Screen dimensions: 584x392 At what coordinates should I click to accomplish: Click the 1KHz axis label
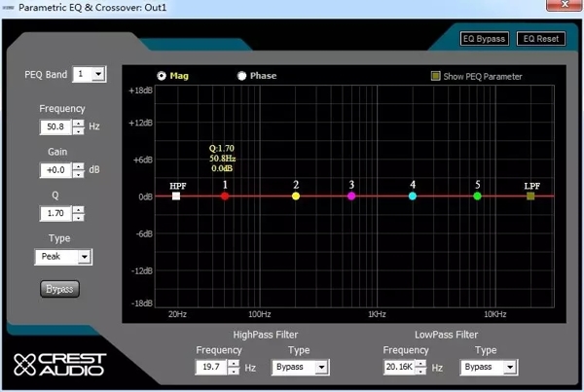(x=377, y=314)
